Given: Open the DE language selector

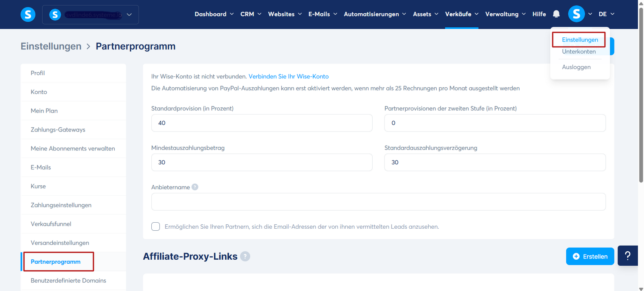Looking at the screenshot, I should click(x=606, y=14).
